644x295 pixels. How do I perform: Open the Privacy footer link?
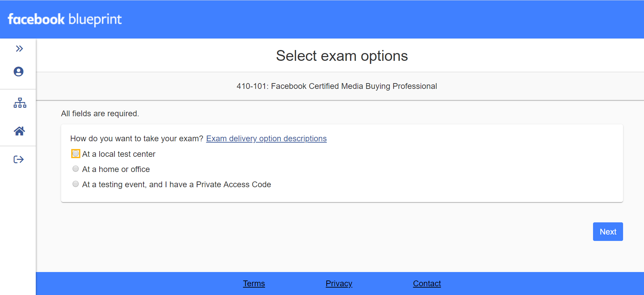point(339,284)
